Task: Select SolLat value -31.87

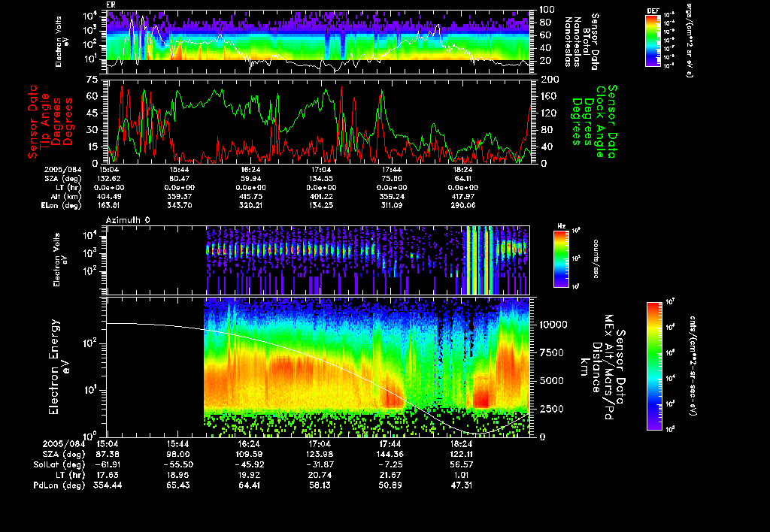Action: (320, 464)
